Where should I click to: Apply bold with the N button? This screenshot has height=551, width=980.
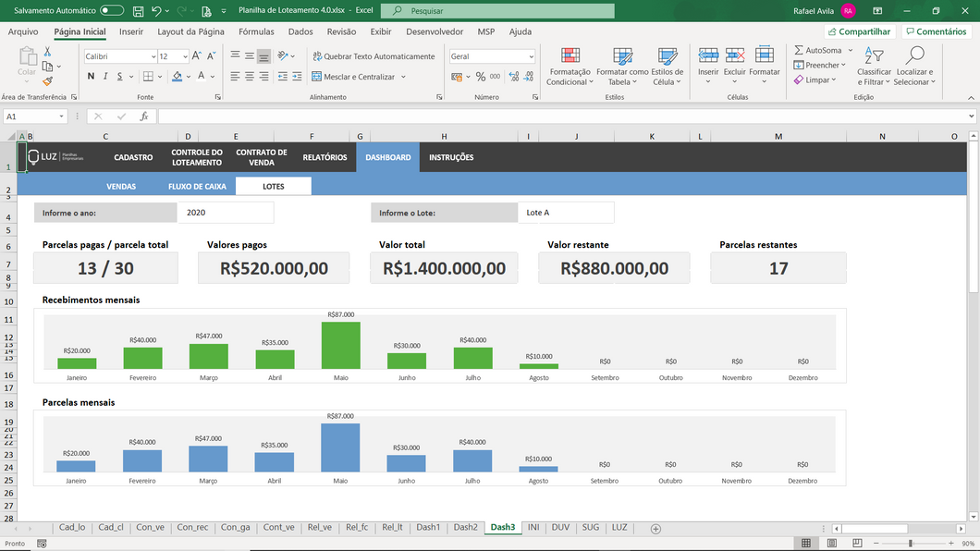click(91, 77)
